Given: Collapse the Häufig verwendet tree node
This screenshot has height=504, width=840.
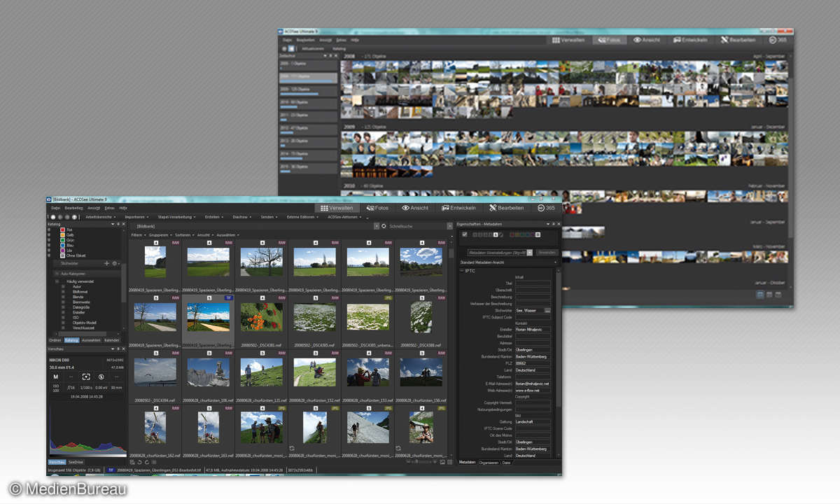Looking at the screenshot, I should tap(57, 281).
